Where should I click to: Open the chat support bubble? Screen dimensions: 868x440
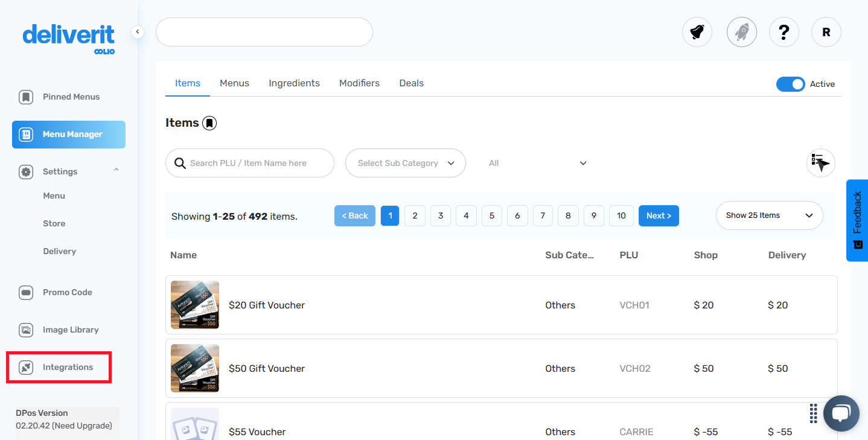click(841, 413)
